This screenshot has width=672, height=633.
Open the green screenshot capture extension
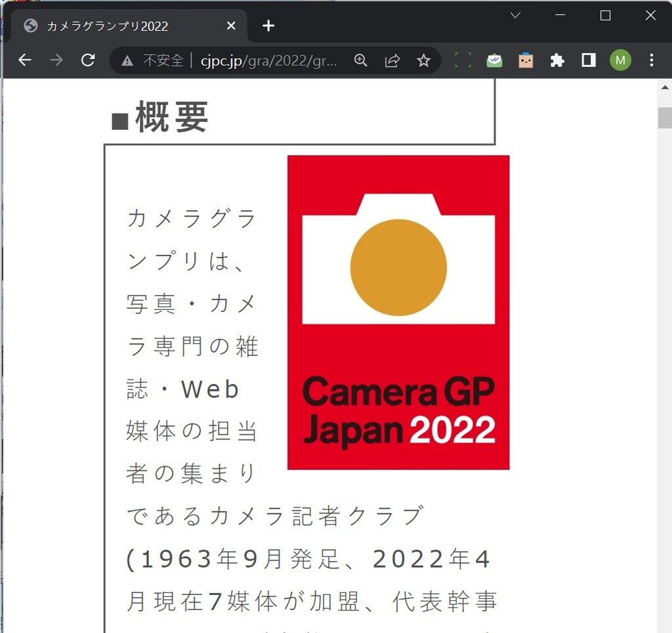(463, 60)
